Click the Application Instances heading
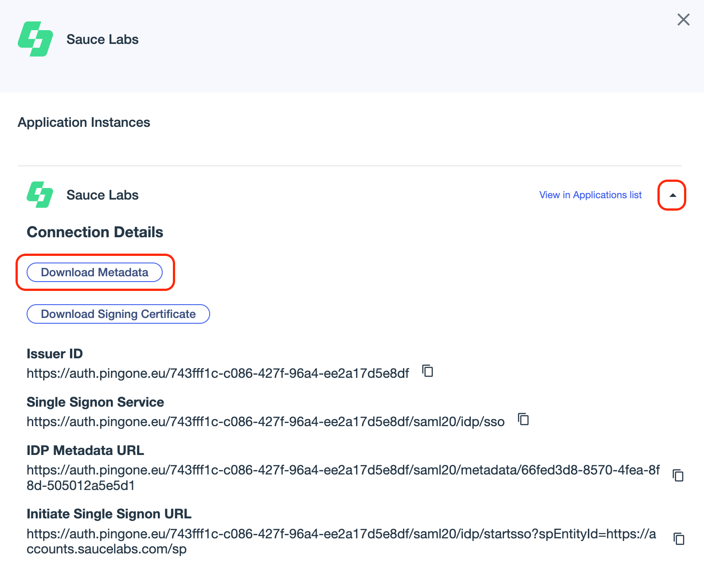 [x=84, y=122]
